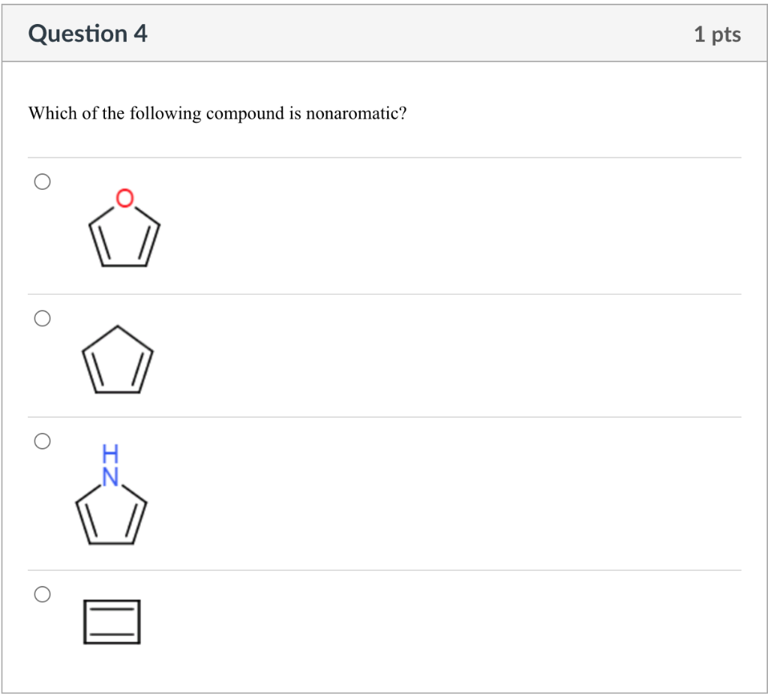Click the blue H atom above nitrogen
The image size is (768, 700).
click(x=110, y=454)
